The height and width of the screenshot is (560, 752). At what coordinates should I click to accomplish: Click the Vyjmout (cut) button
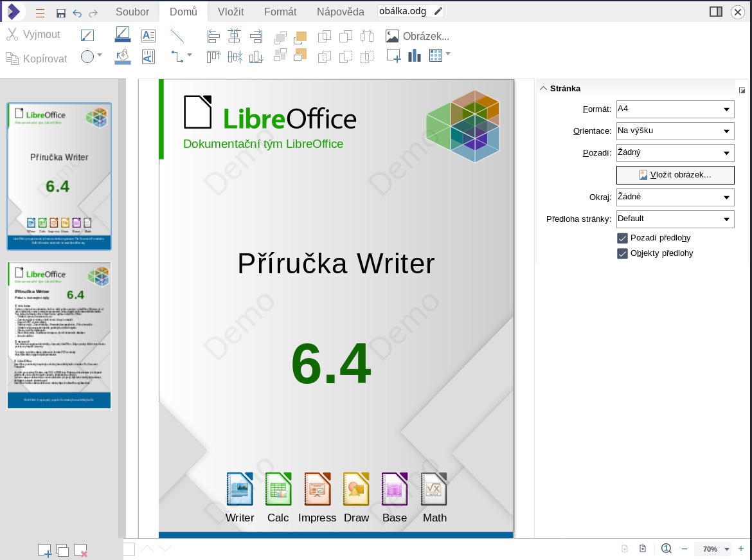point(33,35)
